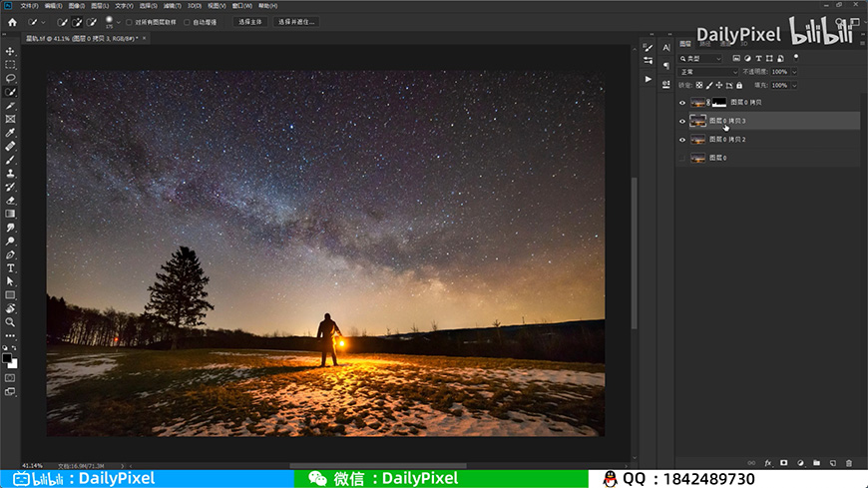The image size is (868, 488).
Task: Open the 文件(F) menu
Action: coord(29,6)
